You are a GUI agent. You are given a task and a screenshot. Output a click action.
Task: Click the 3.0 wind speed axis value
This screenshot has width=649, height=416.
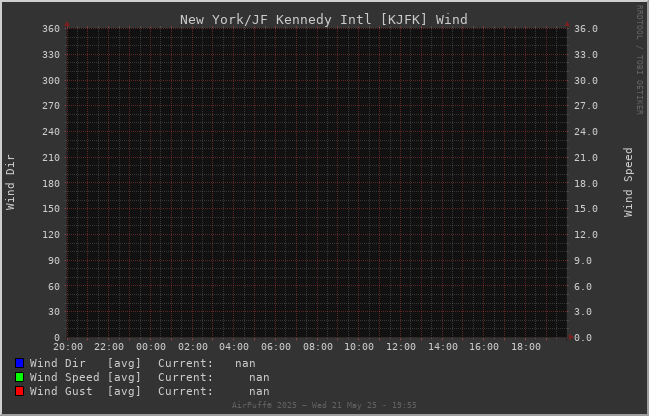[x=583, y=312]
